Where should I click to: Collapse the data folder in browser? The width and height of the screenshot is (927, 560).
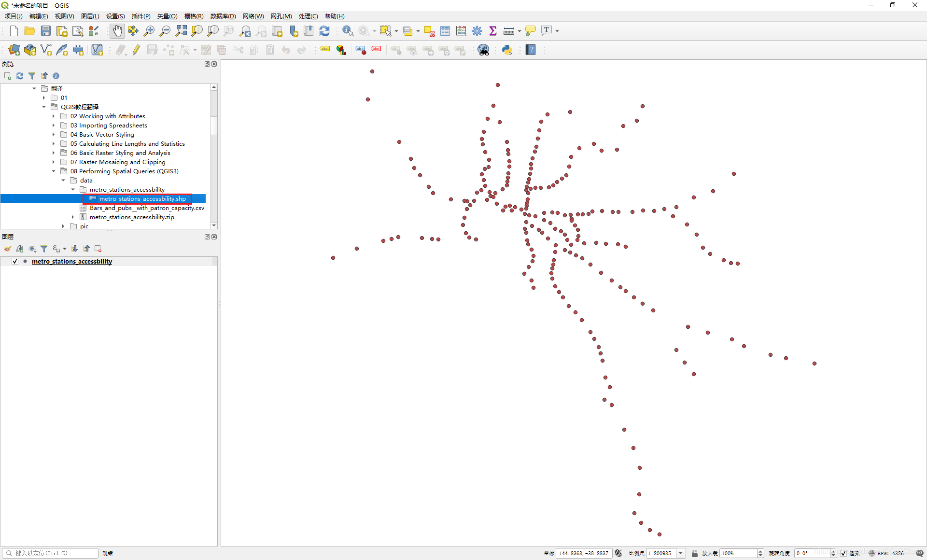[x=63, y=181]
